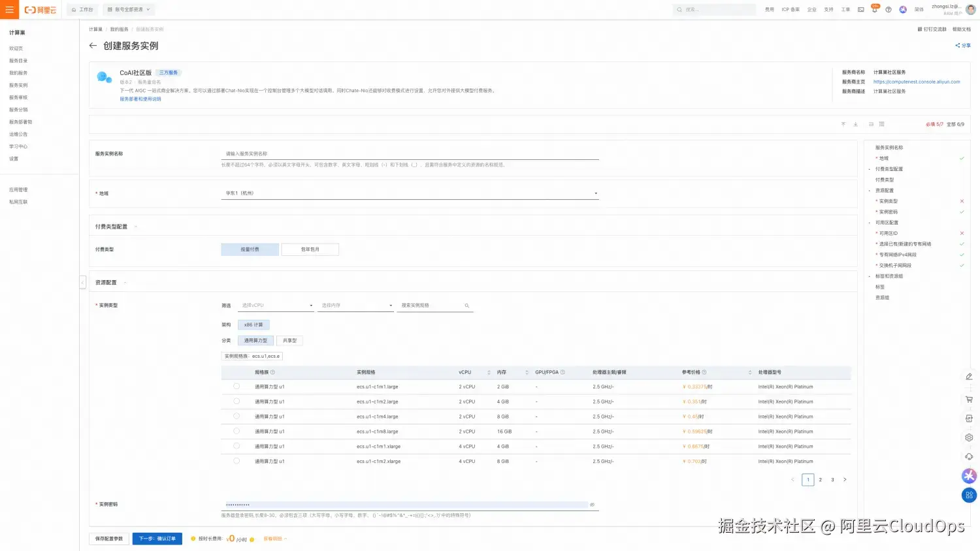Click the purple AI assistant icon in header

click(903, 10)
